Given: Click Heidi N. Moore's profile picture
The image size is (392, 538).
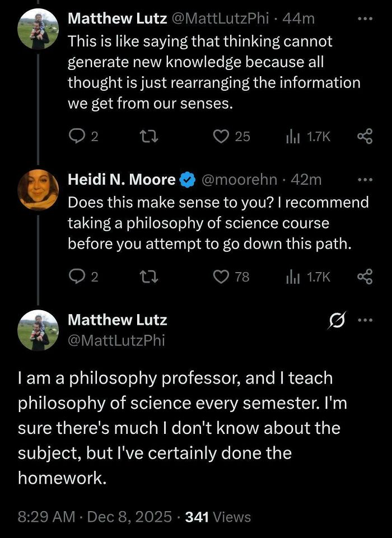Looking at the screenshot, I should pyautogui.click(x=39, y=189).
